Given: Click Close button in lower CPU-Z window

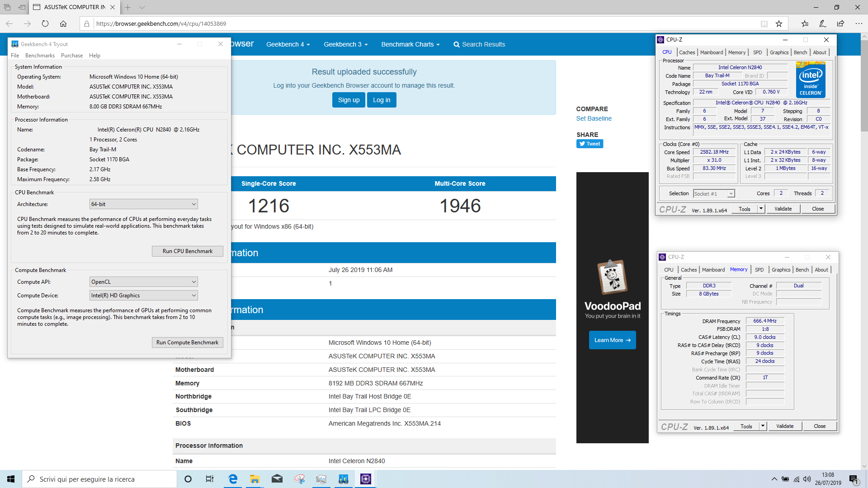Looking at the screenshot, I should pos(820,426).
